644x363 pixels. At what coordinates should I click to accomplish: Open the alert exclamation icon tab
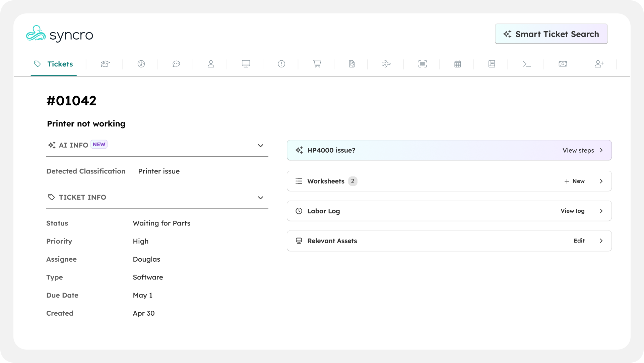(281, 64)
